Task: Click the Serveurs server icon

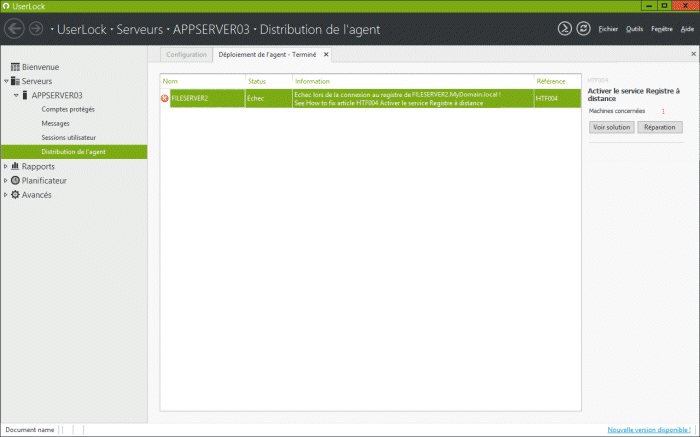Action: coord(15,81)
